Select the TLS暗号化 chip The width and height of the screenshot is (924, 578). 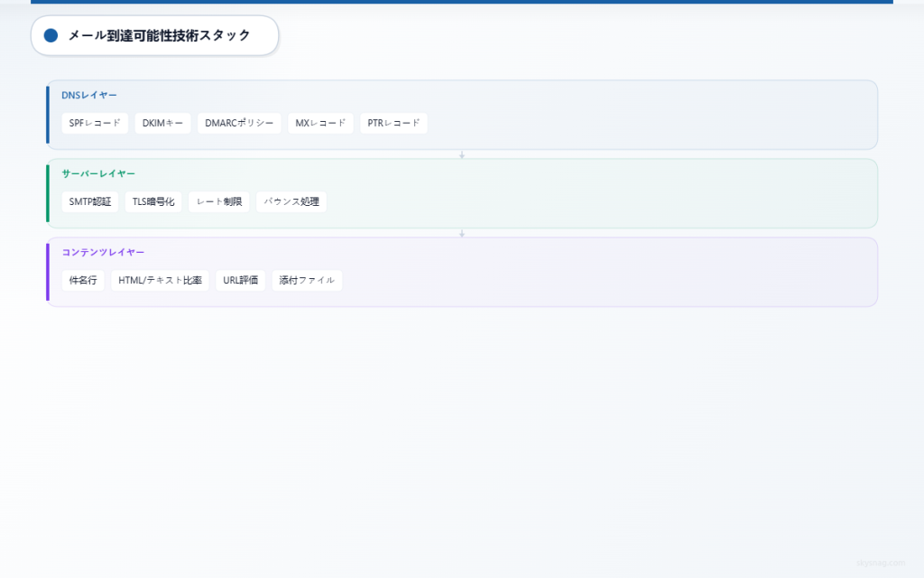coord(153,201)
